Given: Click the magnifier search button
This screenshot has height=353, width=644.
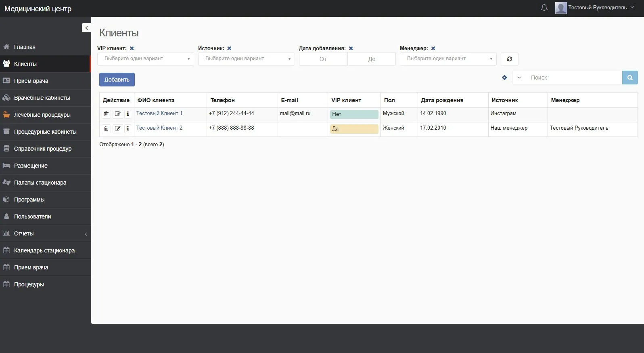Looking at the screenshot, I should click(629, 78).
